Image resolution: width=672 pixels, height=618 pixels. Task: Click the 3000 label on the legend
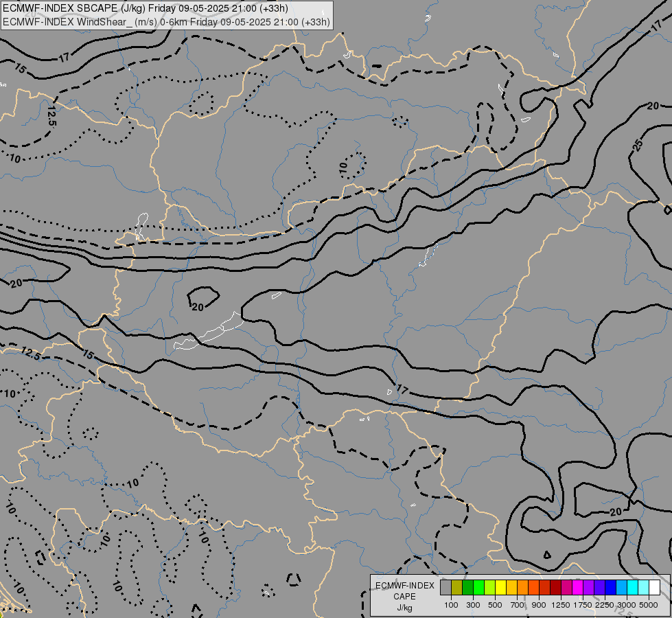pos(627,605)
